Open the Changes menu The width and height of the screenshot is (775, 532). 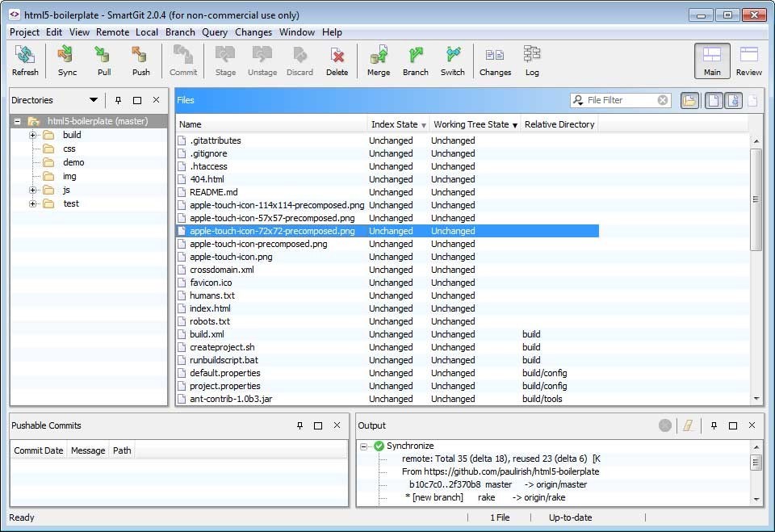coord(253,32)
